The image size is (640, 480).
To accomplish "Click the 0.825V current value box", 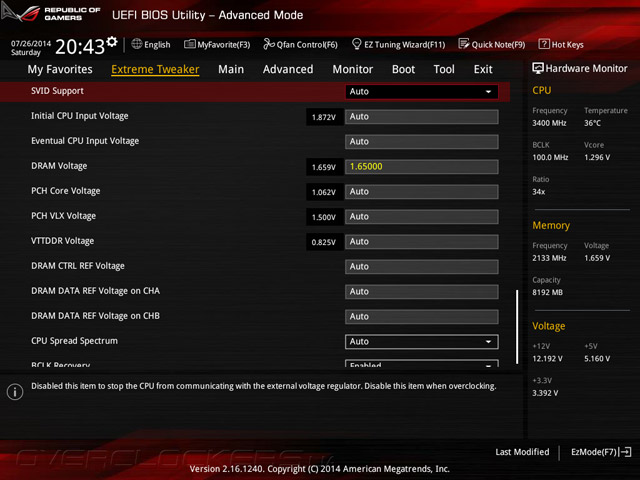I will tap(324, 242).
